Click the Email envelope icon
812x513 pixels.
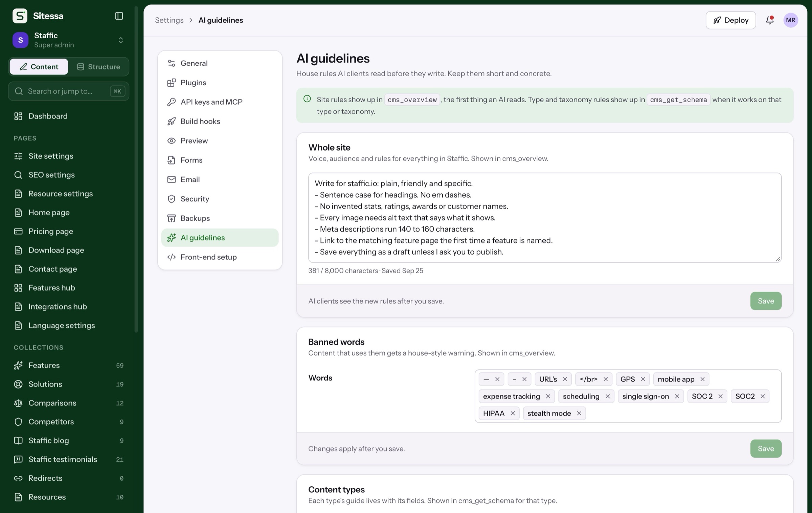[x=172, y=179]
